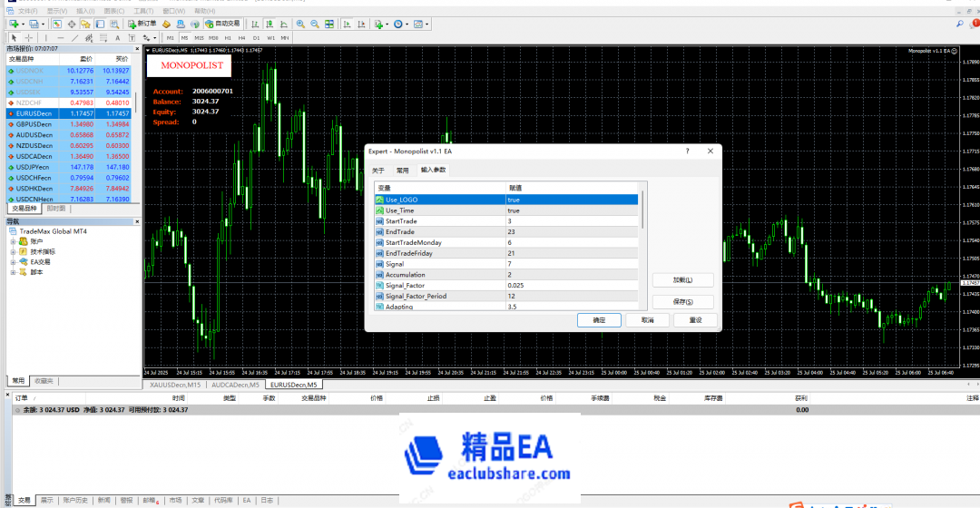Select the MN timeframe button
The height and width of the screenshot is (508, 980).
pos(285,38)
